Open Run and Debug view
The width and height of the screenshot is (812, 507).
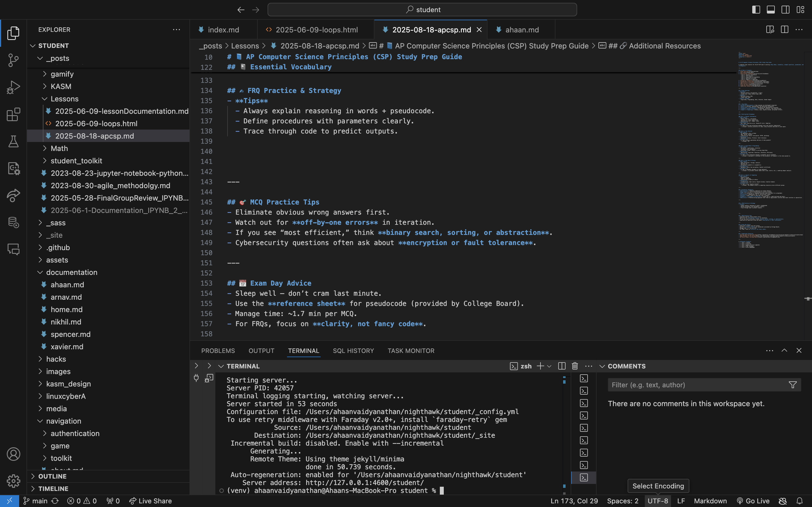click(13, 87)
